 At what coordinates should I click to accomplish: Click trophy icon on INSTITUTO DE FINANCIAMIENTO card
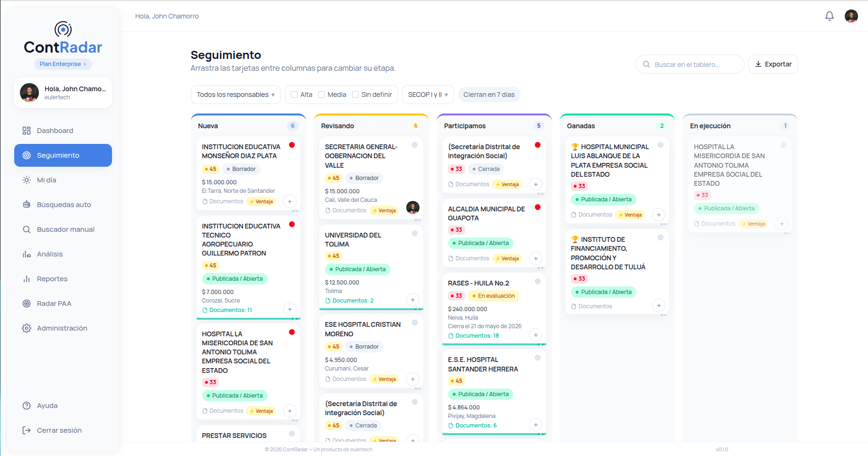[x=575, y=239]
